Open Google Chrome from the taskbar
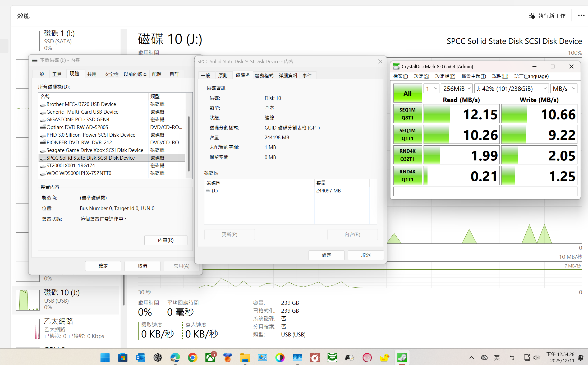 click(x=192, y=358)
